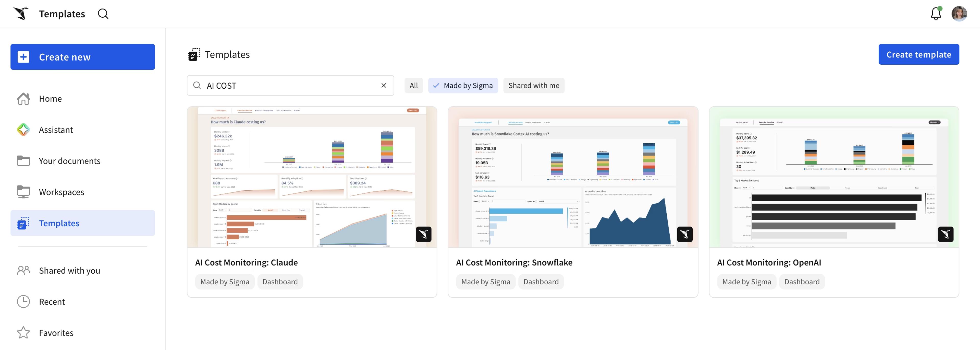Viewport: 980px width, 350px height.
Task: Open Recent documents
Action: tap(82, 302)
